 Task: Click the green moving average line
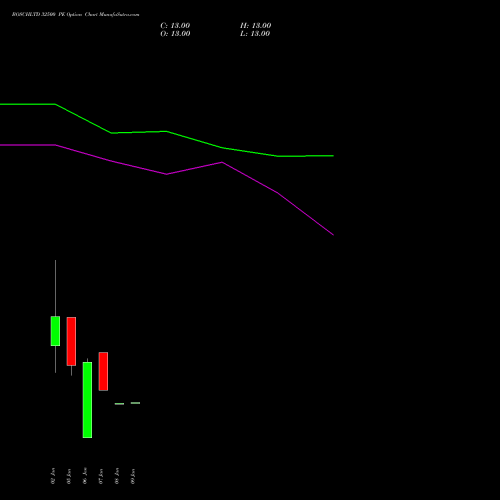(x=167, y=131)
